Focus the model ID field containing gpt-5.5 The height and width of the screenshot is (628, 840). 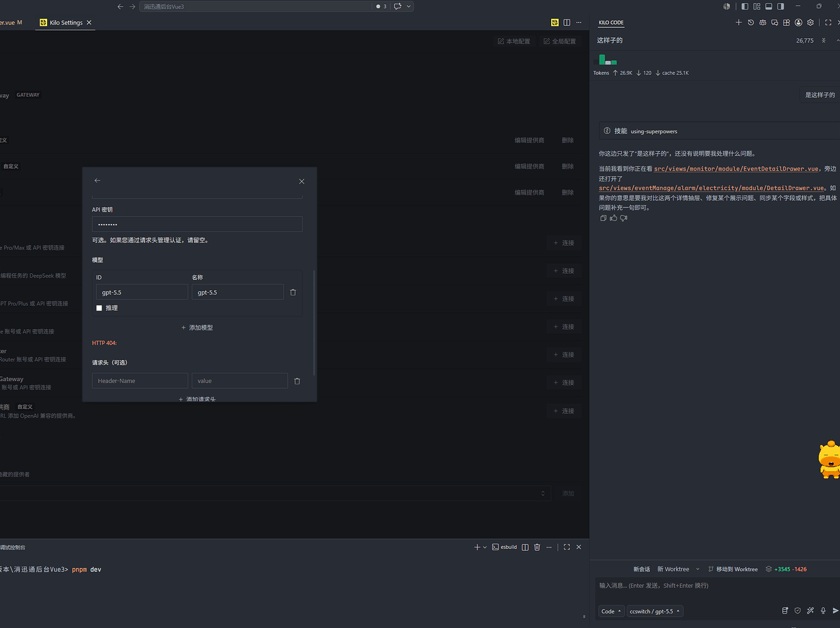142,292
